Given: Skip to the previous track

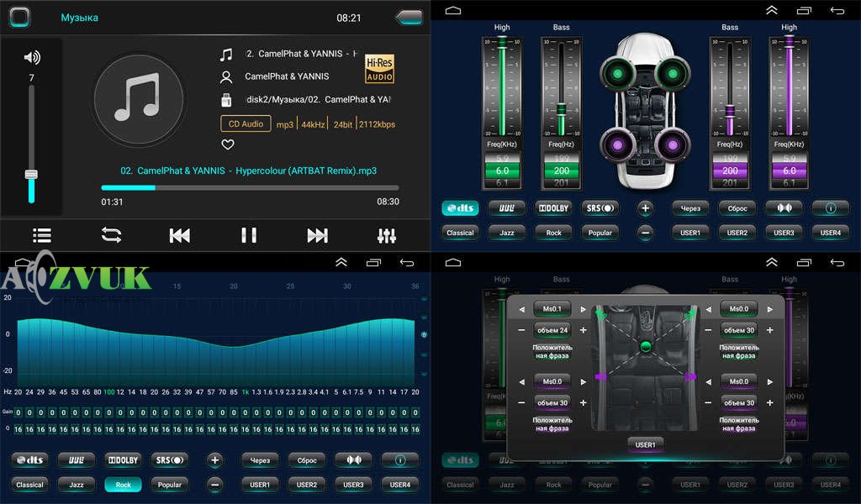Looking at the screenshot, I should point(180,236).
